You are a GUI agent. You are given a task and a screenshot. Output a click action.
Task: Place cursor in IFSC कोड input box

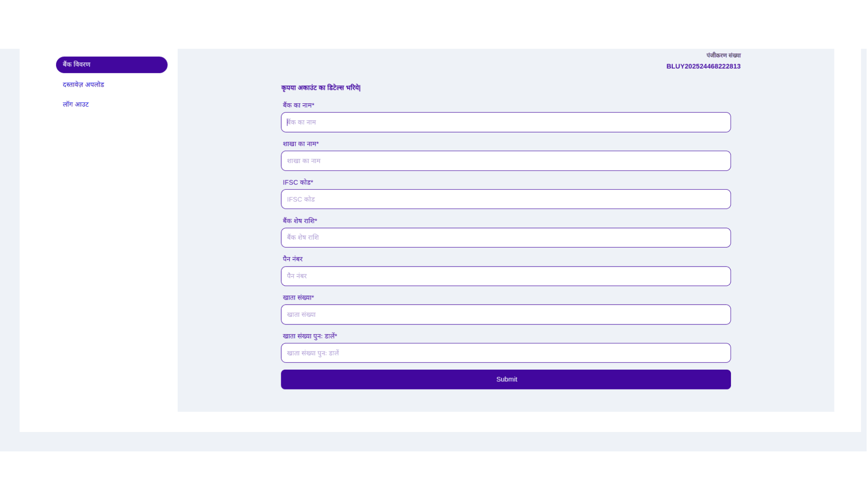click(505, 199)
